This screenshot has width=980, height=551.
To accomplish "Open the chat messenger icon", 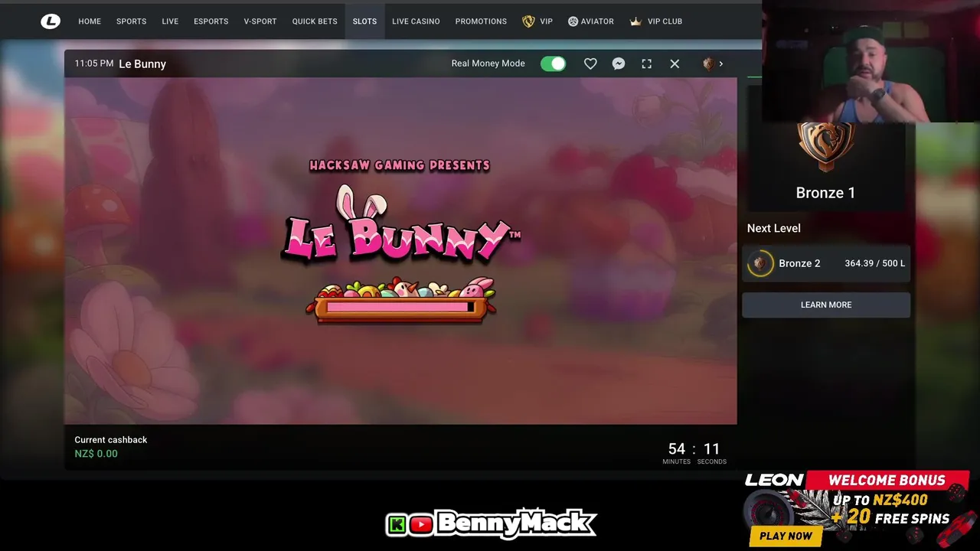I will pos(619,64).
